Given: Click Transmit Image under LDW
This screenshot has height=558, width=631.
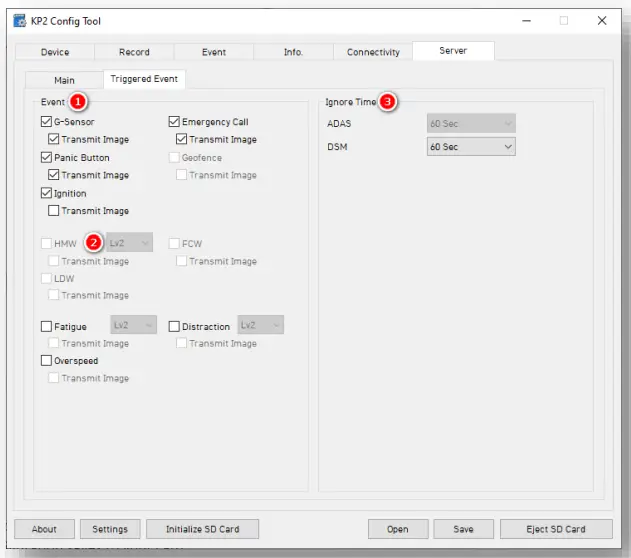Looking at the screenshot, I should point(54,295).
